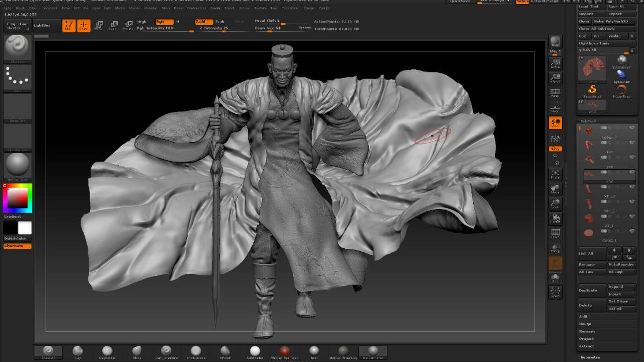Expand the Remesh subpalette

[587, 331]
